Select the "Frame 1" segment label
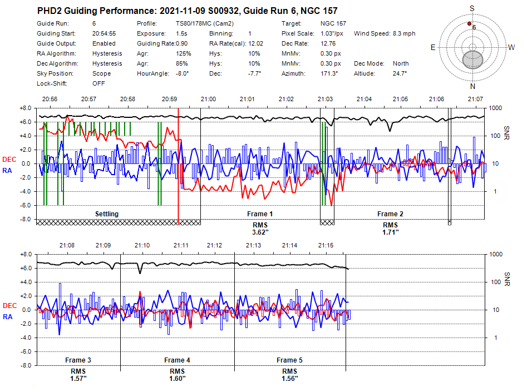532x392 pixels. [260, 214]
